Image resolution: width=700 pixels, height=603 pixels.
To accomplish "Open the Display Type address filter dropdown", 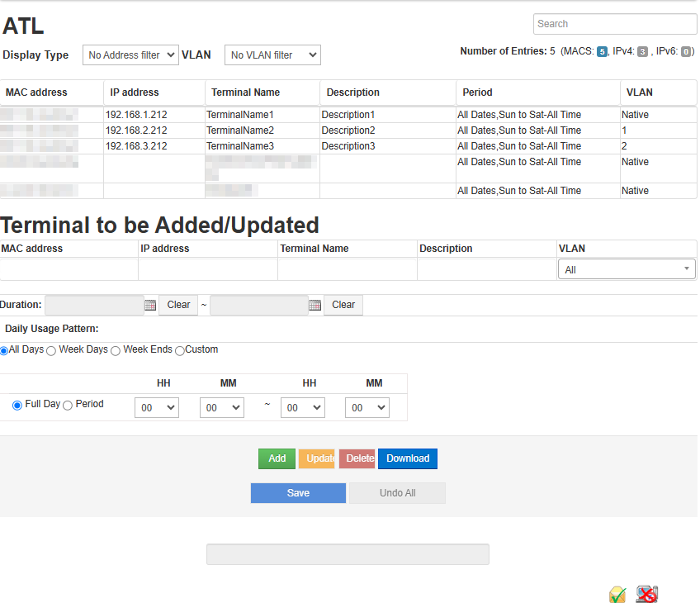I will pos(130,55).
